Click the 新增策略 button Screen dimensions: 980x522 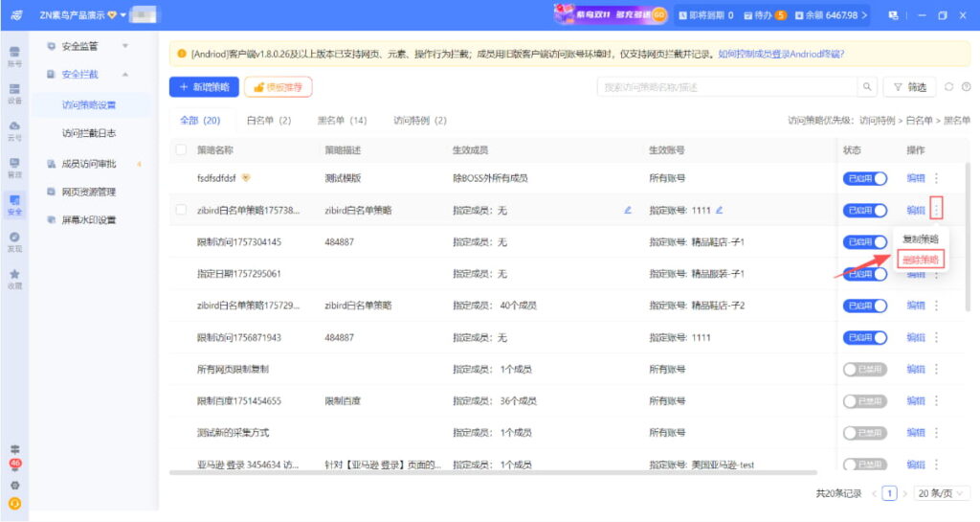point(204,87)
